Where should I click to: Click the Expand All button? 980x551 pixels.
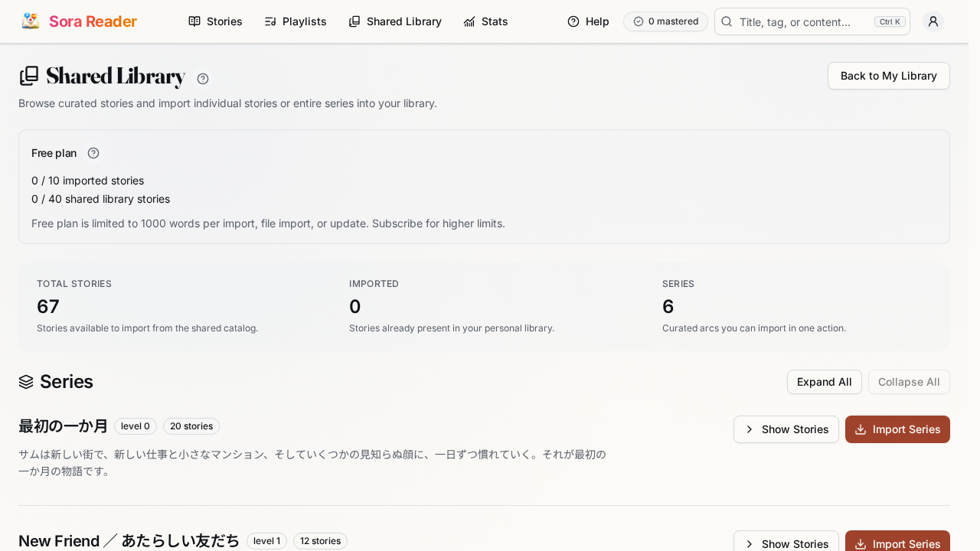tap(824, 382)
